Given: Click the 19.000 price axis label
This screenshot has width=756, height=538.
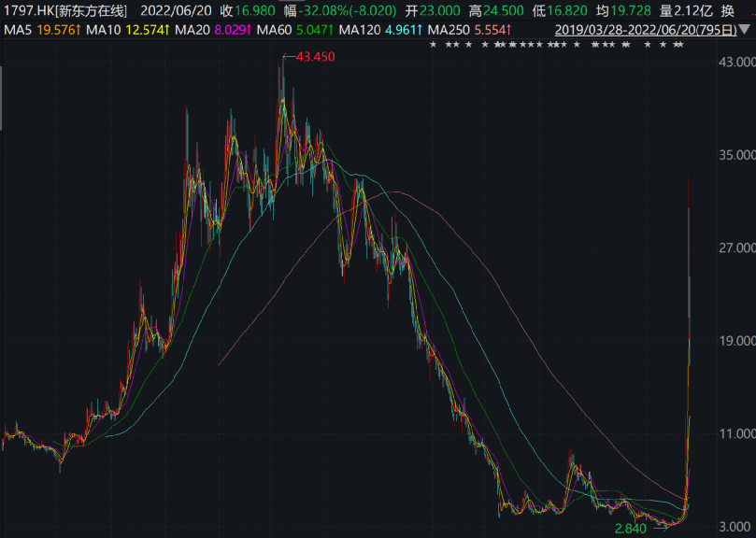Looking at the screenshot, I should coord(734,342).
